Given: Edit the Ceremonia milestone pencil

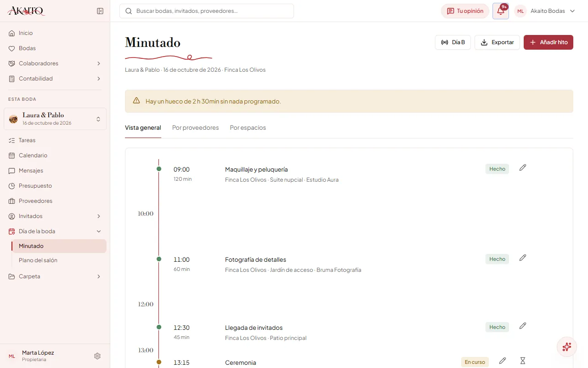Looking at the screenshot, I should pos(503,361).
